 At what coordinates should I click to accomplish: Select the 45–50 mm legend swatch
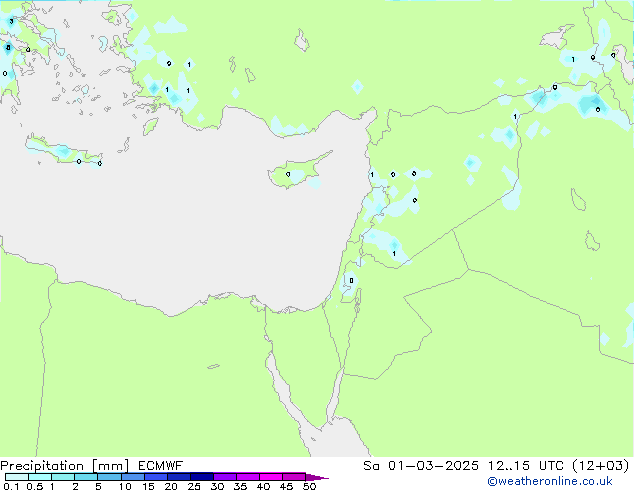[x=294, y=477]
